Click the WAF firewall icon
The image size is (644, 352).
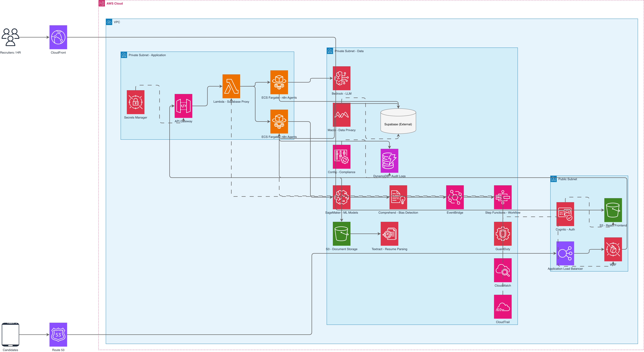click(613, 249)
